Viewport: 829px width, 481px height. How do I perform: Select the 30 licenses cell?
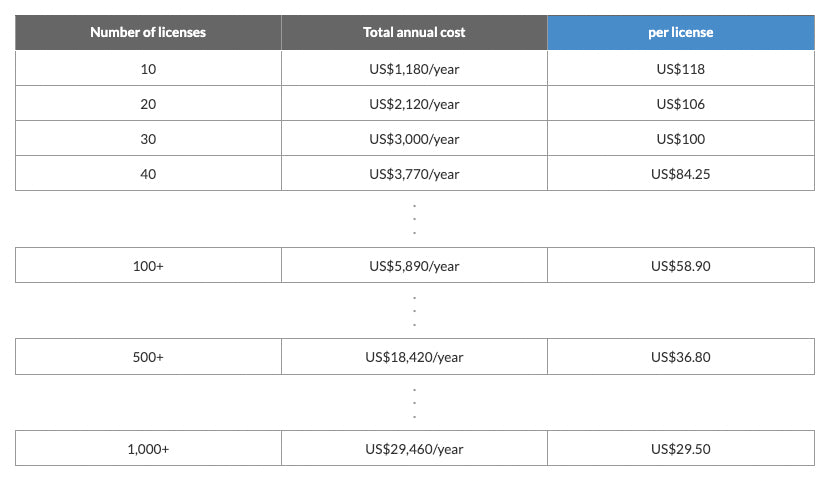(x=148, y=139)
